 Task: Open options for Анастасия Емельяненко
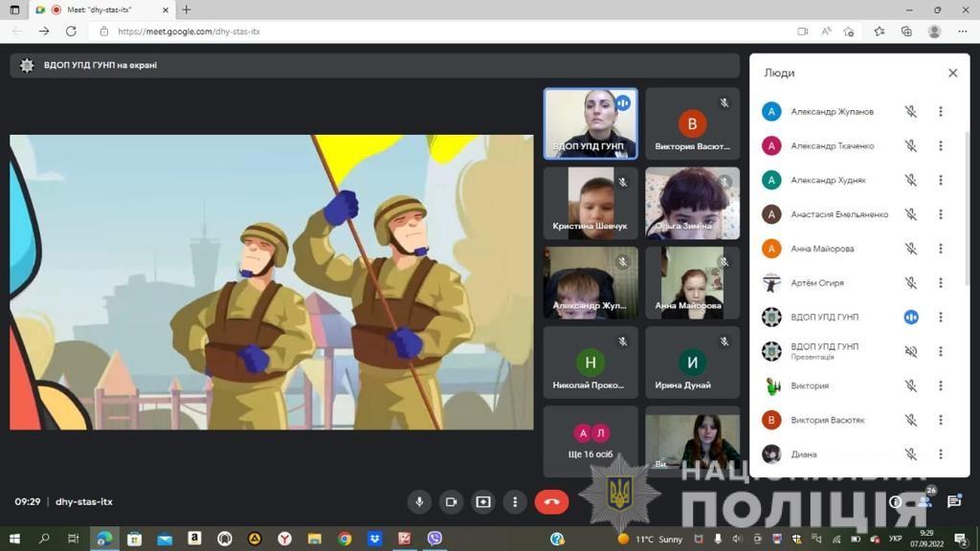coord(940,214)
